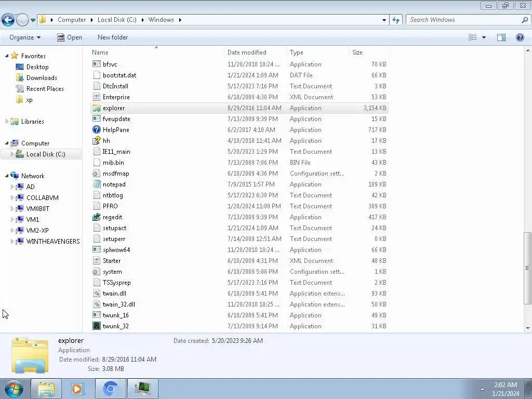Screen dimensions: 532x399
Task: Open the address bar history dropdown
Action: [384, 20]
